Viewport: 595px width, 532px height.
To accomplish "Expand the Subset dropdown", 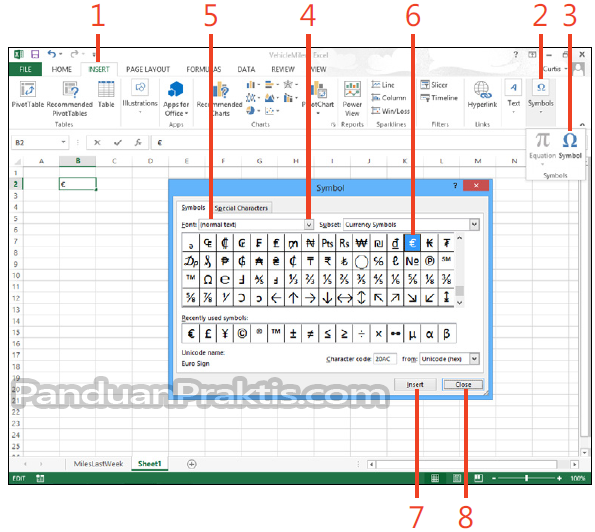I will click(474, 225).
